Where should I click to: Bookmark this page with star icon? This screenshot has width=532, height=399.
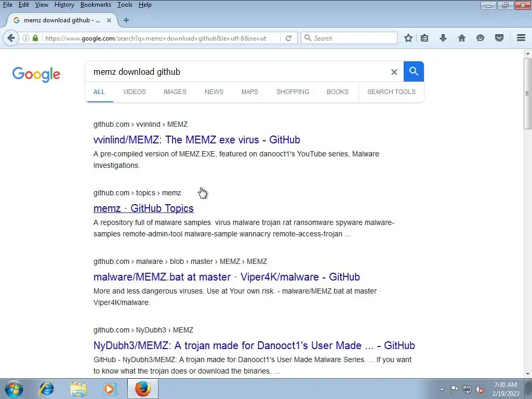coord(408,38)
